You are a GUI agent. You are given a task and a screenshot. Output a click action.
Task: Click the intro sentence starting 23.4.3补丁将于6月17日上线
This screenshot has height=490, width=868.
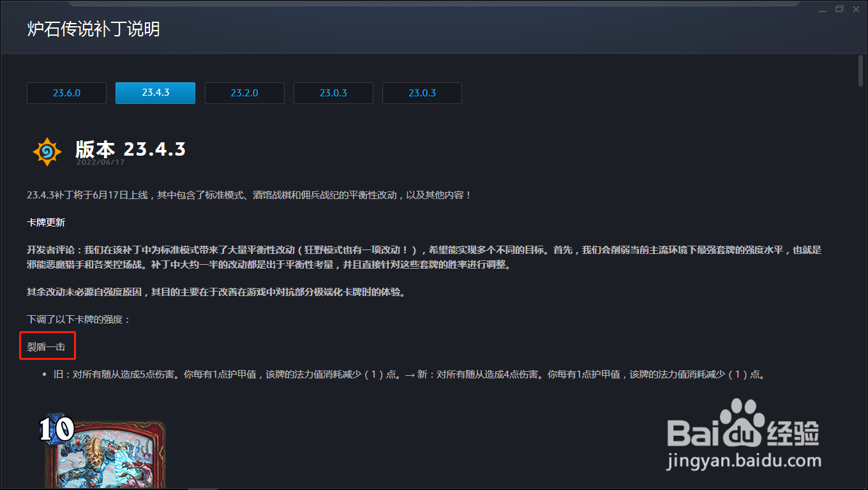pos(250,195)
